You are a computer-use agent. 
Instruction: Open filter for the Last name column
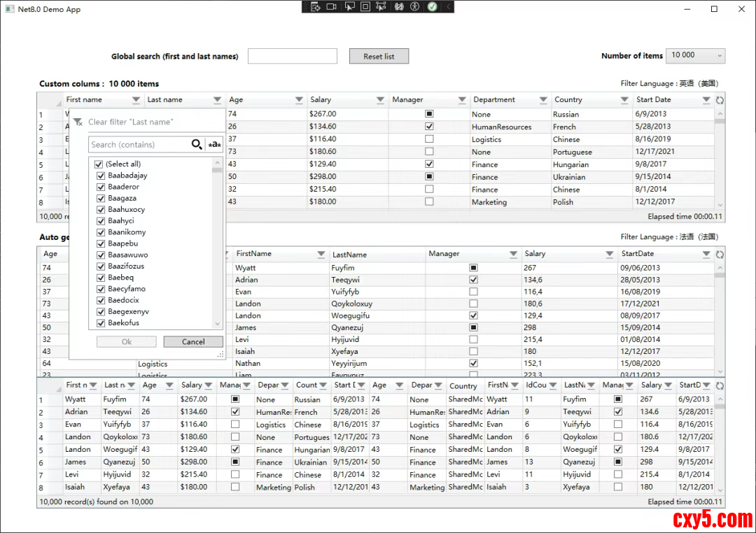tap(218, 100)
